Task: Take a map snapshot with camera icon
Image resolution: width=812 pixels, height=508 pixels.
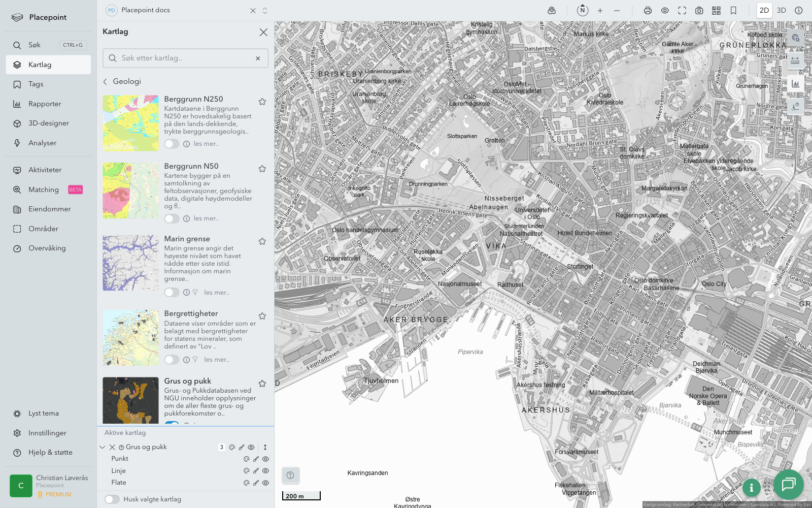Action: point(699,11)
